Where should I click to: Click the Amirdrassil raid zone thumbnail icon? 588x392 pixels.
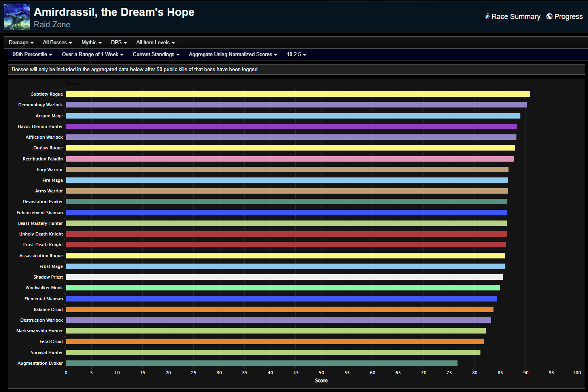click(x=17, y=17)
